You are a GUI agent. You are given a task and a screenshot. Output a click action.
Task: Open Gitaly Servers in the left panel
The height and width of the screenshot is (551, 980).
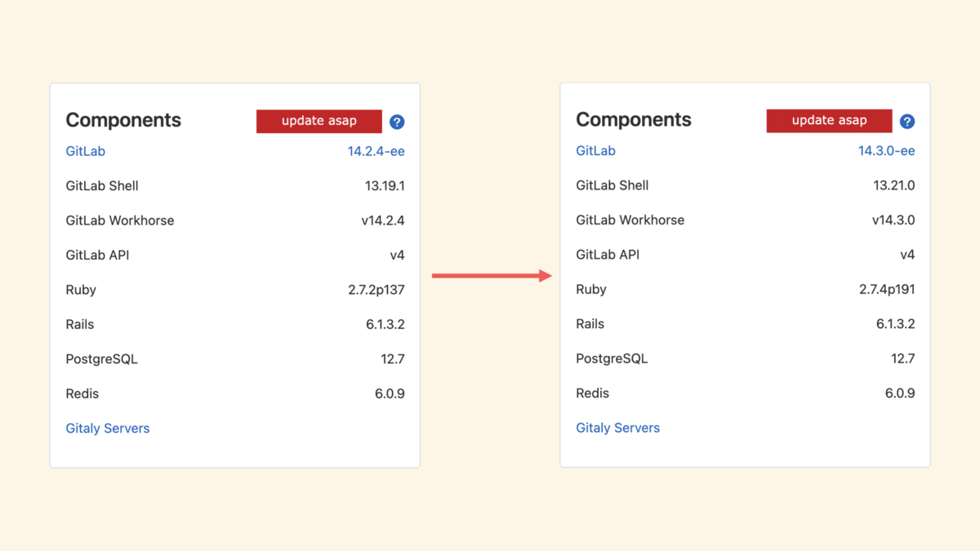pyautogui.click(x=108, y=428)
